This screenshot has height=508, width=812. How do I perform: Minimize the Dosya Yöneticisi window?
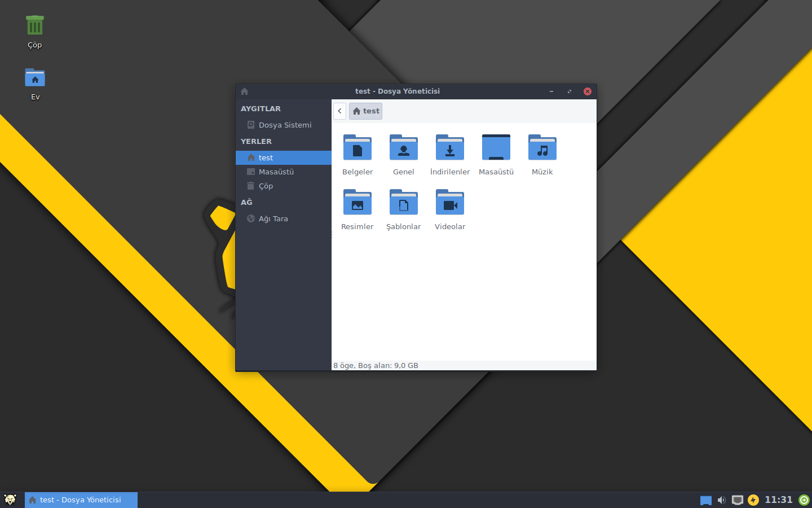tap(551, 91)
